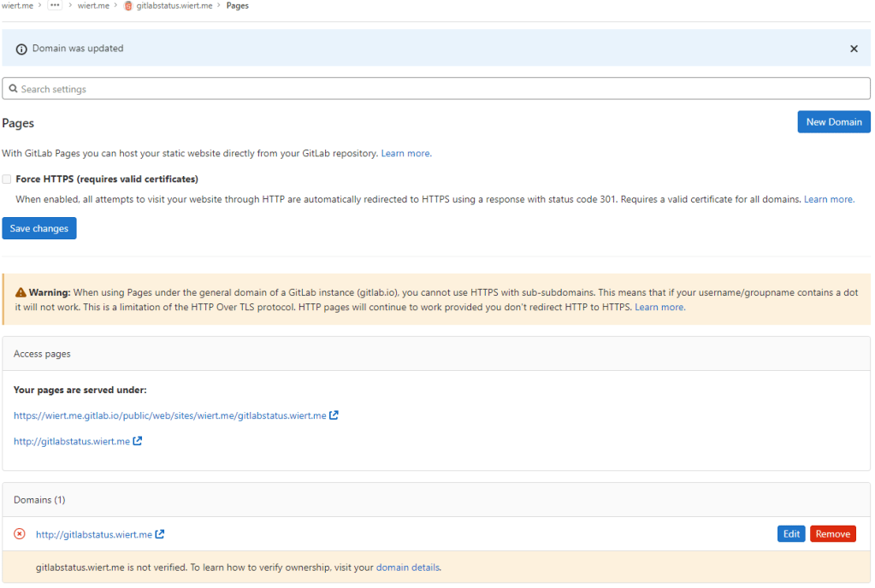Remove the gitlabstatus.wiert.me domain
The width and height of the screenshot is (875, 588).
pos(832,532)
